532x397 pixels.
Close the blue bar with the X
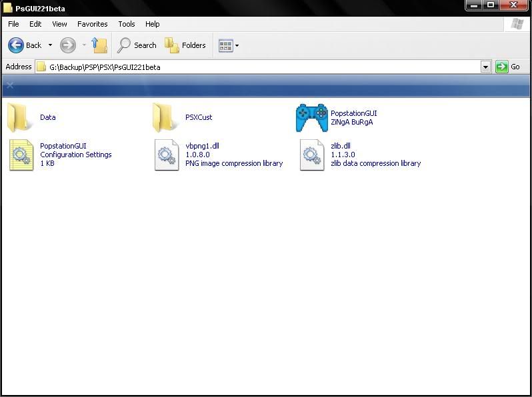click(9, 85)
